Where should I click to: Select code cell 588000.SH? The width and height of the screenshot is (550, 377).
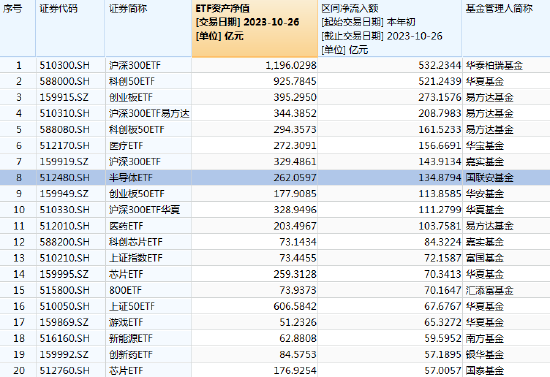(65, 81)
